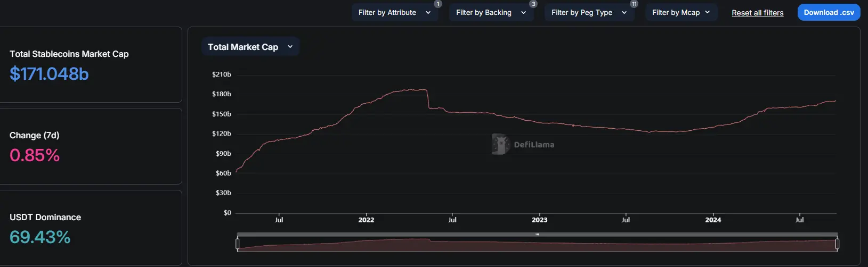This screenshot has width=868, height=267.
Task: Click the count badge on Filter by Backing
Action: click(x=533, y=4)
